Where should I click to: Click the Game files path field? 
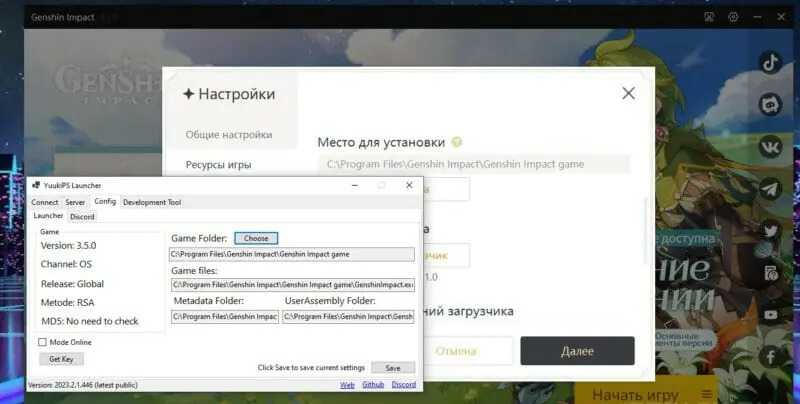[293, 285]
